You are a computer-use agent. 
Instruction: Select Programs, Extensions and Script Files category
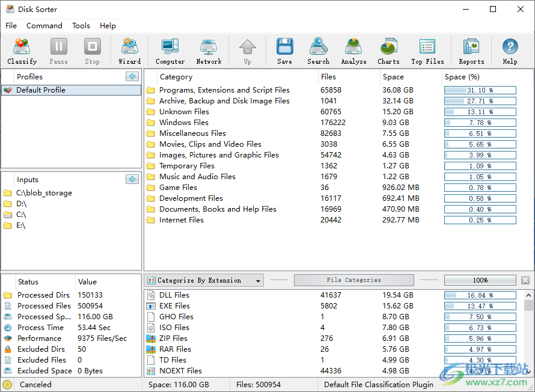(x=224, y=90)
